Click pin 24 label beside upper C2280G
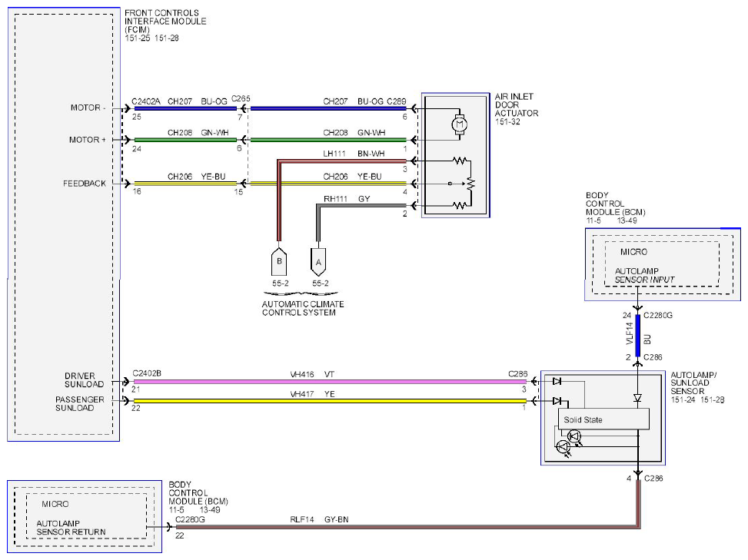748x560 pixels. 627,316
